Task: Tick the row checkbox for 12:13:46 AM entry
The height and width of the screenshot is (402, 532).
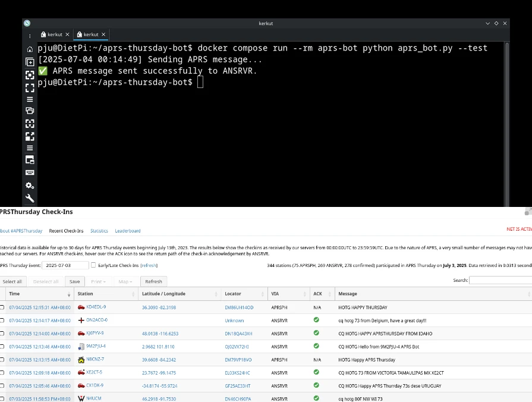Action: (2, 347)
